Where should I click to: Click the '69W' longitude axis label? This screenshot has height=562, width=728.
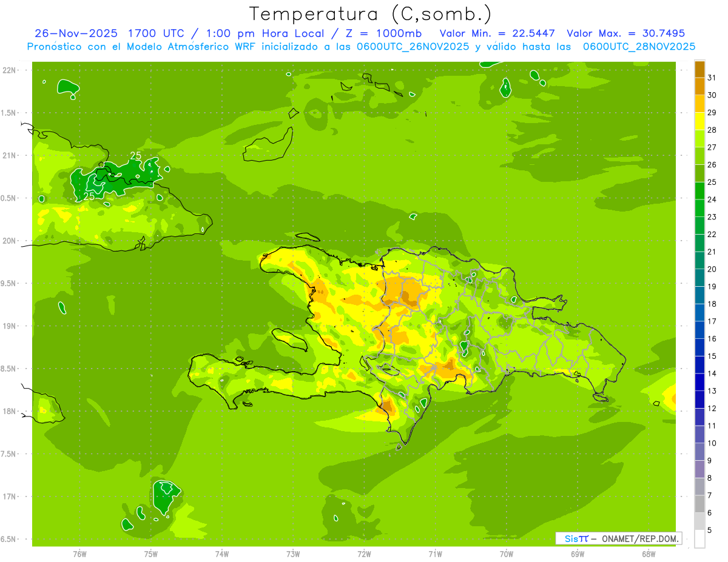[x=578, y=554]
